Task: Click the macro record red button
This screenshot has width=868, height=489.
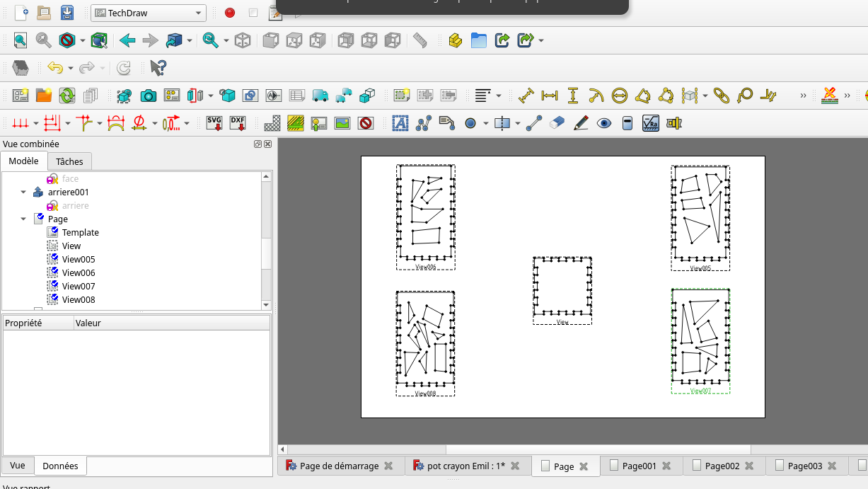Action: tap(230, 13)
